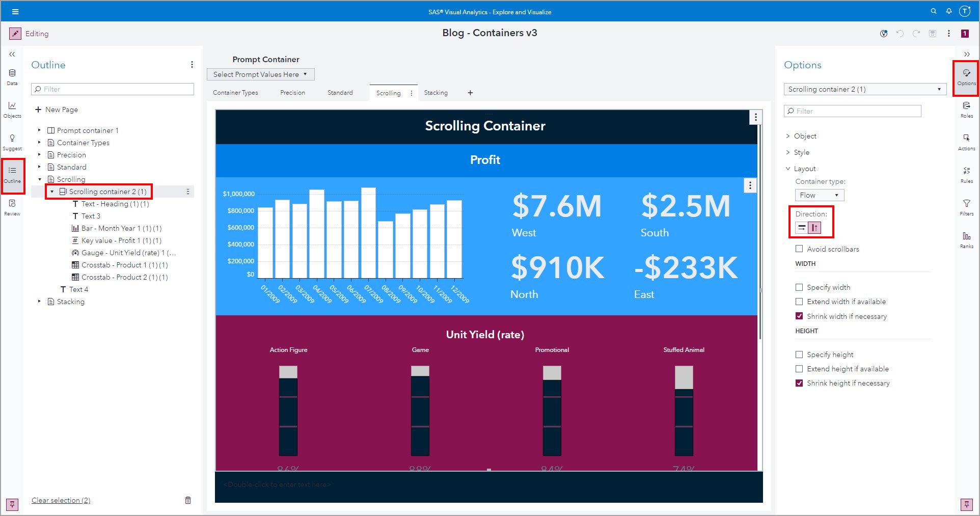This screenshot has width=980, height=516.
Task: Open the Actions pane icon
Action: pos(966,142)
